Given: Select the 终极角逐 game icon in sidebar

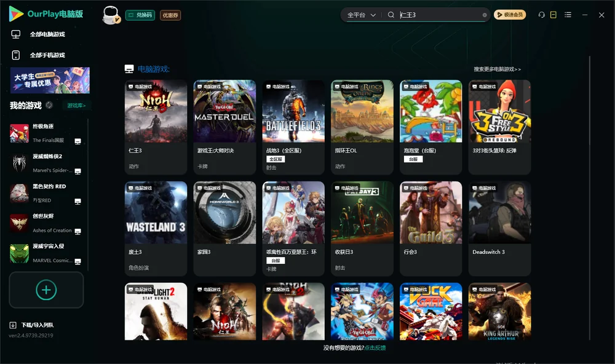Looking at the screenshot, I should click(19, 133).
